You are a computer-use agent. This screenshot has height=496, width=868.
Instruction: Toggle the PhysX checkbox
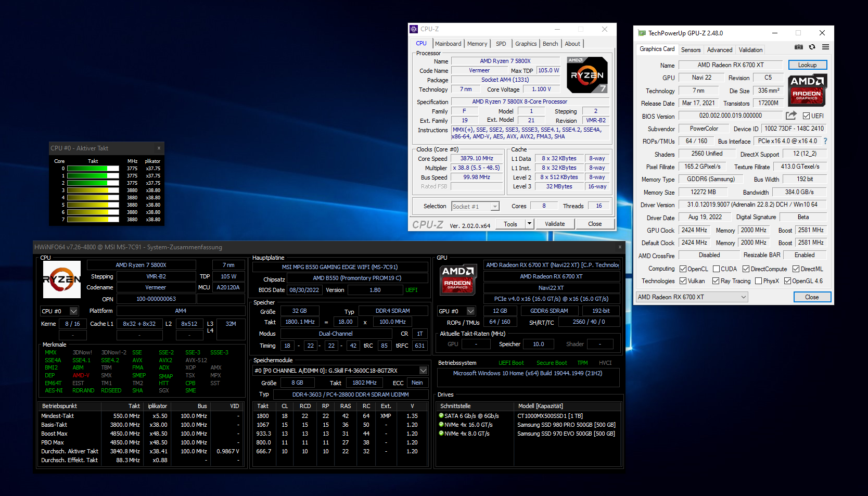point(758,281)
